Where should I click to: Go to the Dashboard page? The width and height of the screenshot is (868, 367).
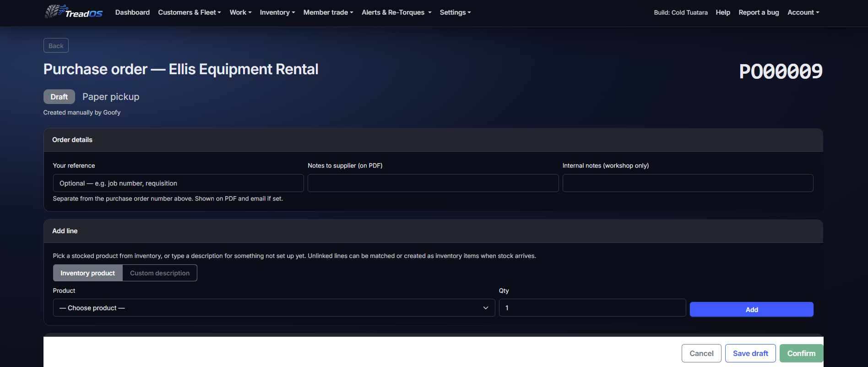tap(132, 12)
